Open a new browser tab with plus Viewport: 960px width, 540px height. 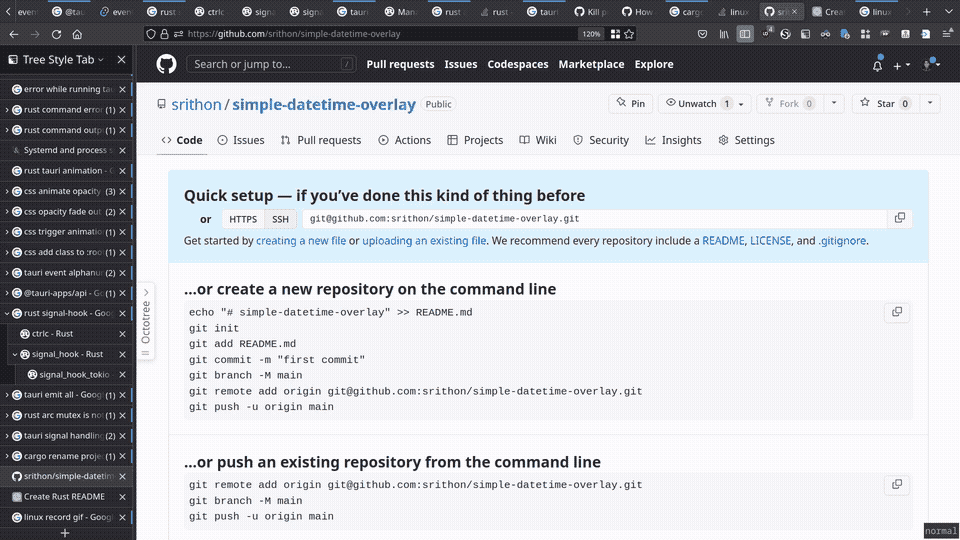pos(927,12)
